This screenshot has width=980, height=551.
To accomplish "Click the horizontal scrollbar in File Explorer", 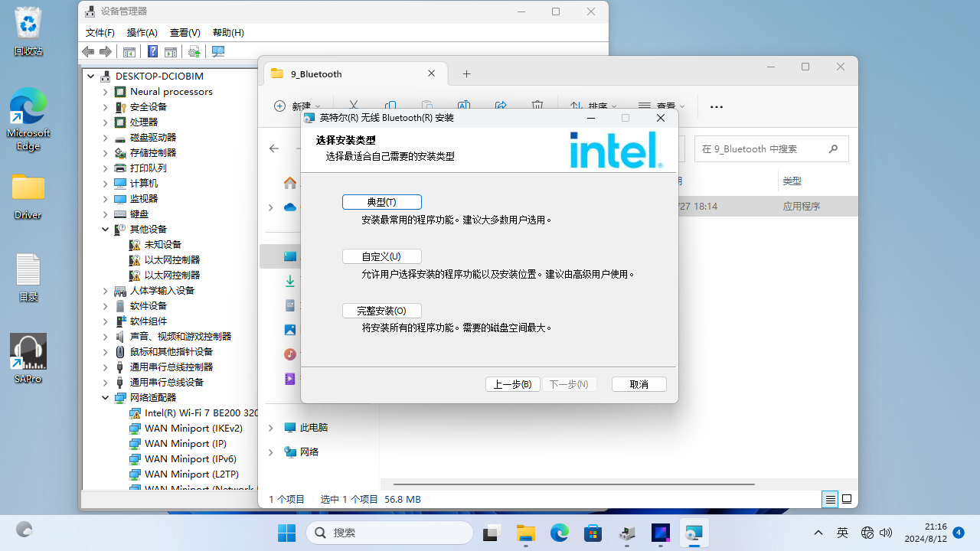I will (574, 484).
